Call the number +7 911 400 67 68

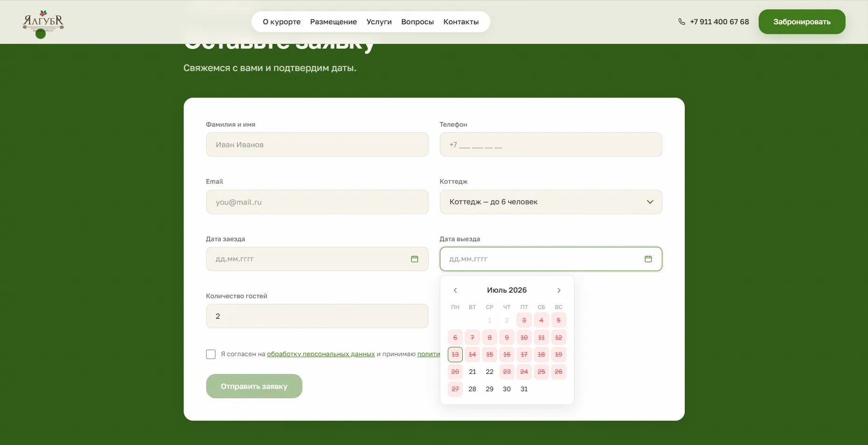point(719,22)
